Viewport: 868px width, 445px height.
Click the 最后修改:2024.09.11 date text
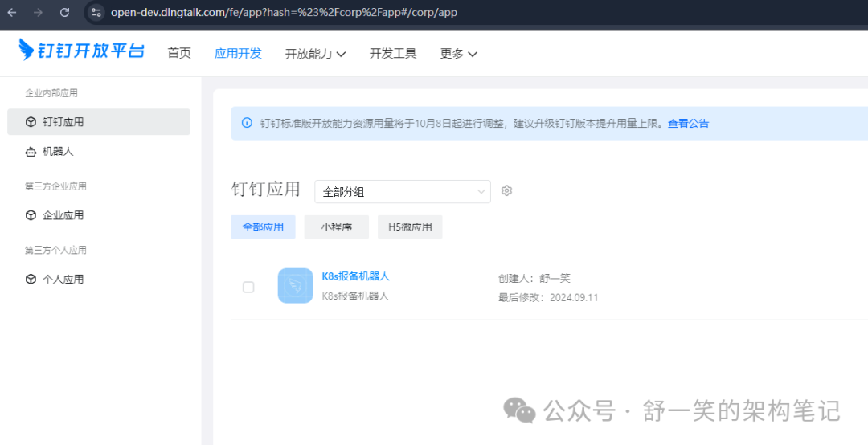[548, 298]
